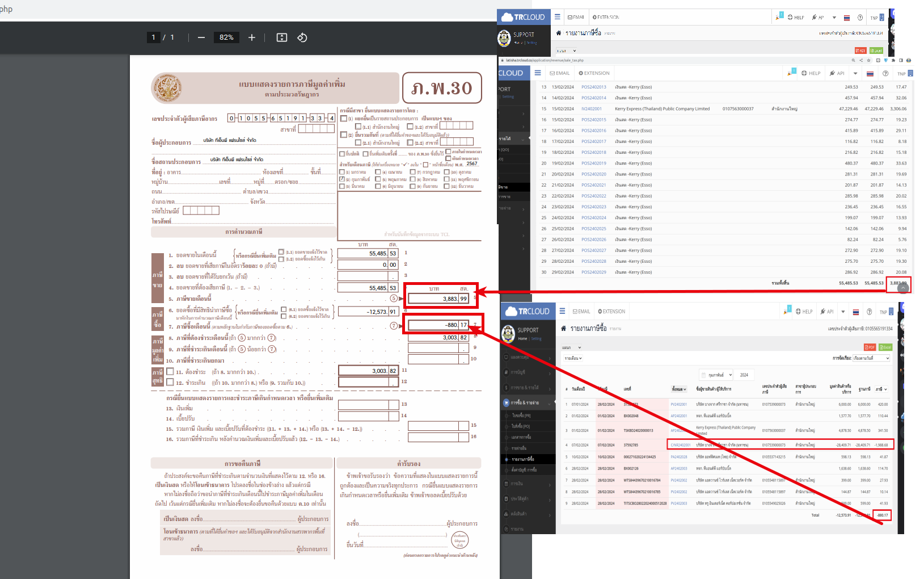The image size is (924, 579).
Task: Tick the 12. ชำระเกิน checkbox on form
Action: pyautogui.click(x=170, y=382)
